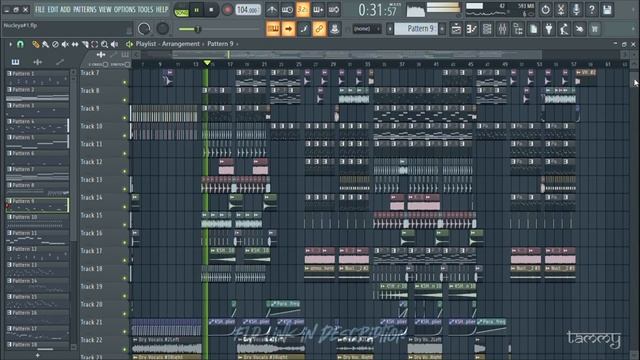Open the Channel rack icon
This screenshot has width=640, height=360.
pyautogui.click(x=487, y=29)
